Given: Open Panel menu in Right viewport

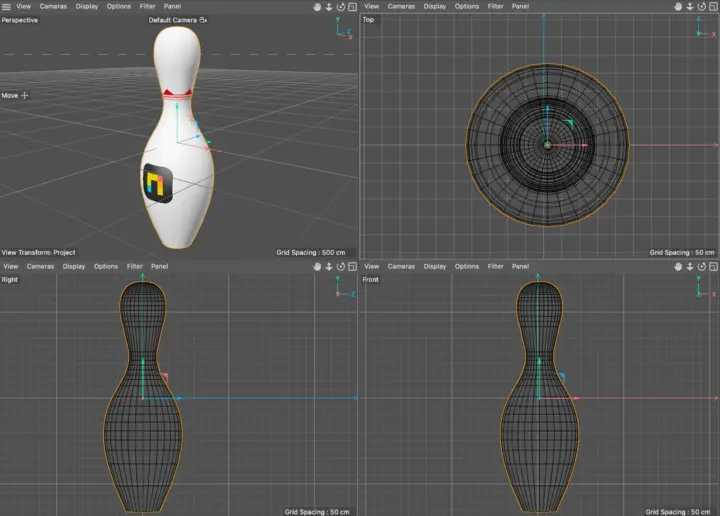Looking at the screenshot, I should click(159, 266).
